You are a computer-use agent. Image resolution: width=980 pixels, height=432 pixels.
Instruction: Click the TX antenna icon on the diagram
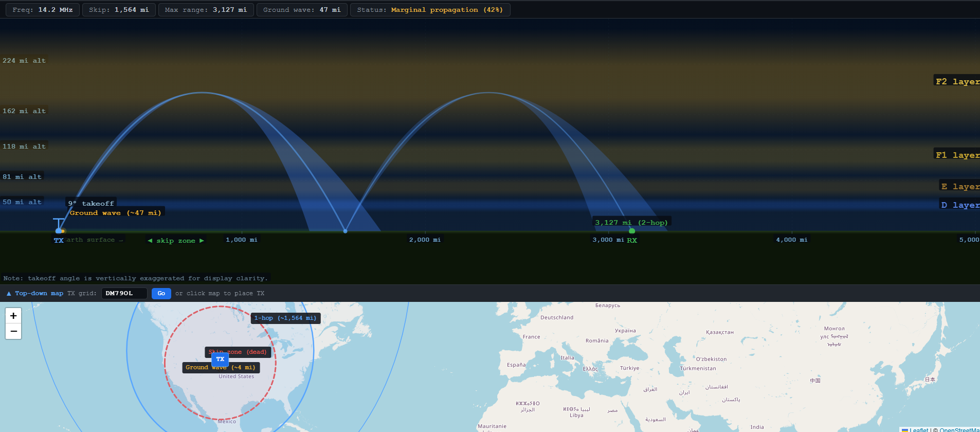(x=59, y=225)
